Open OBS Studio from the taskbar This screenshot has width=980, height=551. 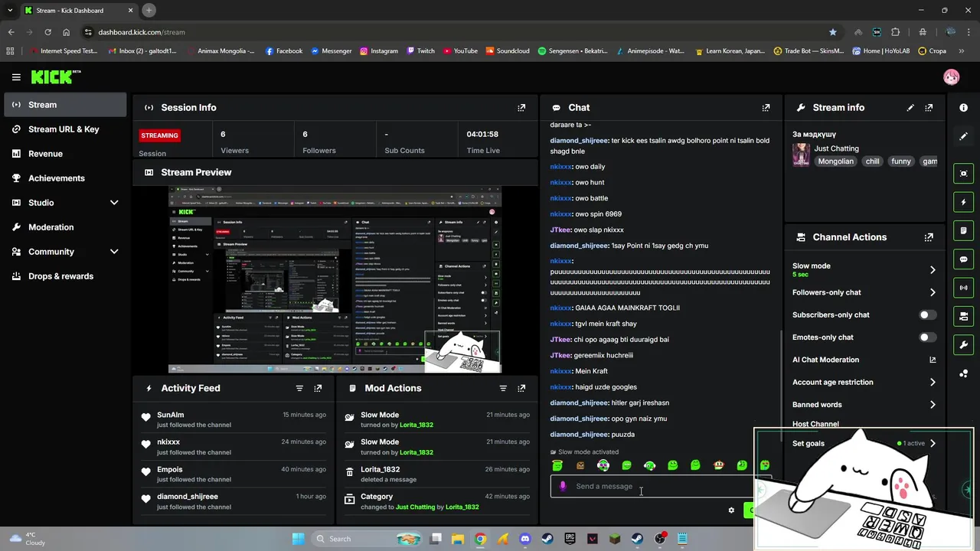point(660,539)
